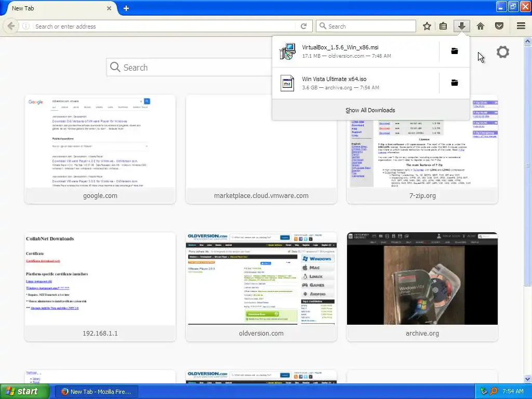Click the VirtualBox installer file icon

click(287, 51)
